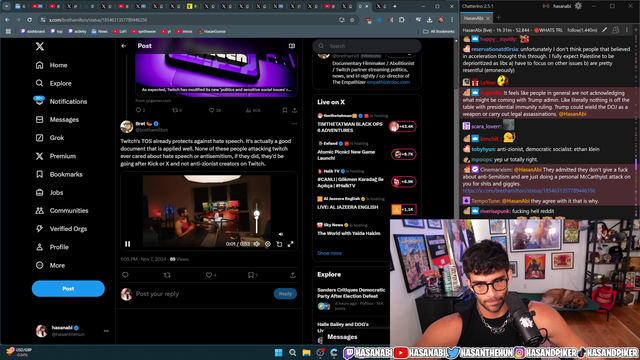Screen dimensions: 640x360
Task: Click the Reply button
Action: (x=285, y=294)
